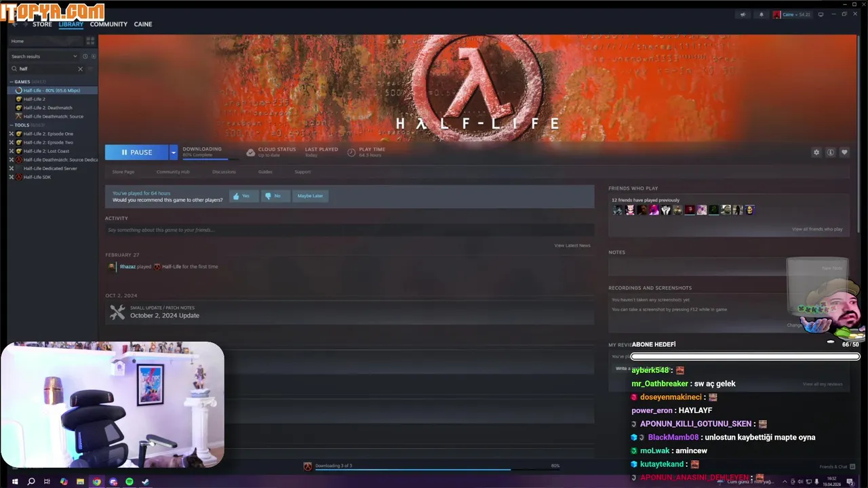Select Half-Life 80% downloading entry
Image resolution: width=868 pixels, height=488 pixels.
click(x=52, y=90)
